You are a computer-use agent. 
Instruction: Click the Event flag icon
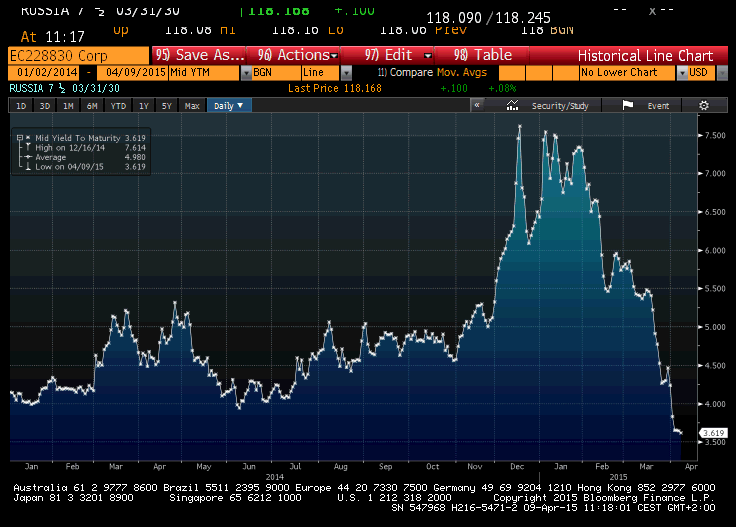(628, 106)
